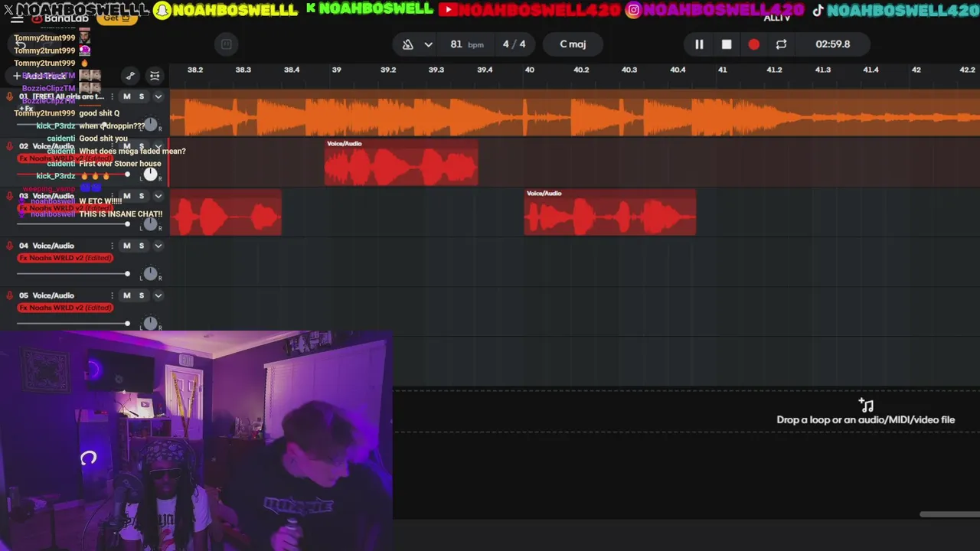Image resolution: width=980 pixels, height=551 pixels.
Task: Expand track 03 chevron
Action: tap(158, 196)
